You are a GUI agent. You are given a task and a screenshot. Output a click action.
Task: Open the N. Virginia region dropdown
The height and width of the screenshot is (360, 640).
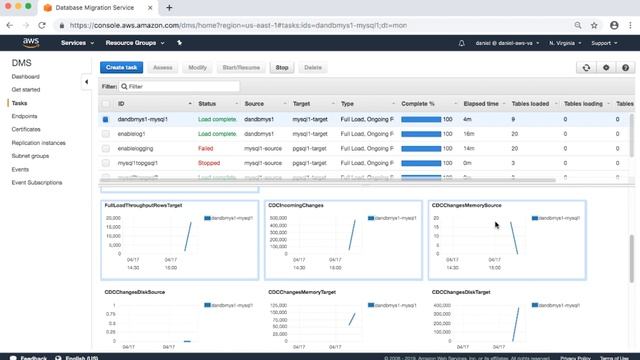point(565,43)
